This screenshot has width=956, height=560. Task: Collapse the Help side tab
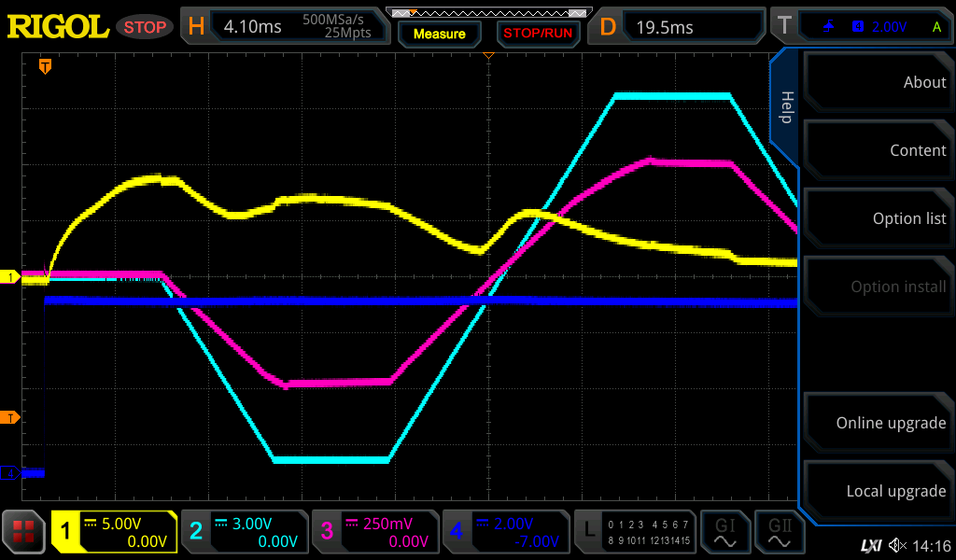(785, 107)
